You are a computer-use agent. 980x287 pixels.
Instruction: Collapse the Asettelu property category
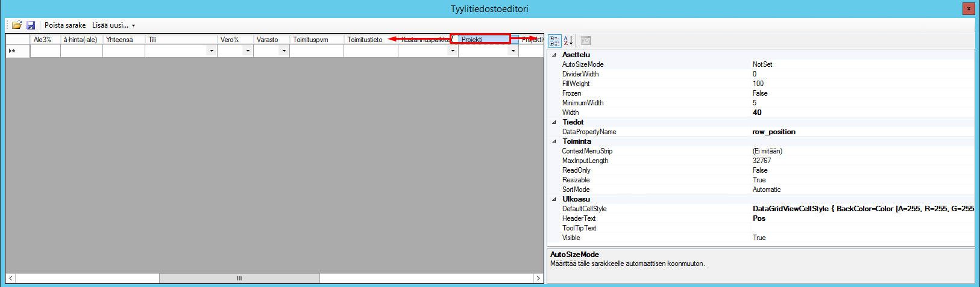pos(554,55)
